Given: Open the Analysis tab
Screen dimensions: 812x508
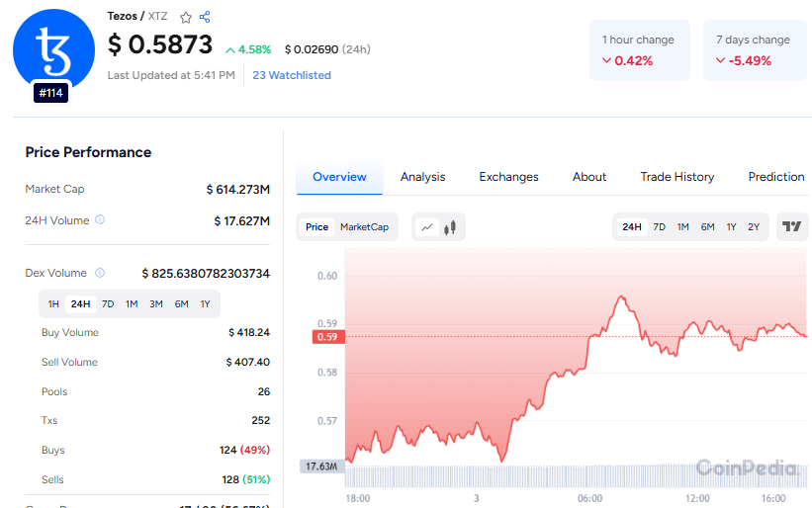Looking at the screenshot, I should tap(422, 177).
